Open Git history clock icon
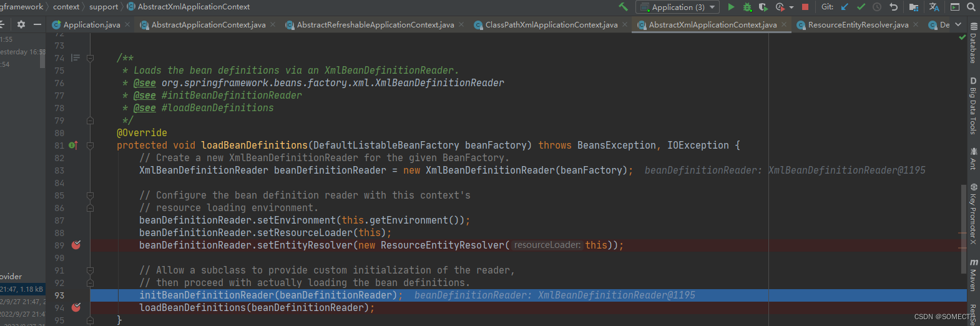Screen dimensions: 980x326 coord(877,7)
